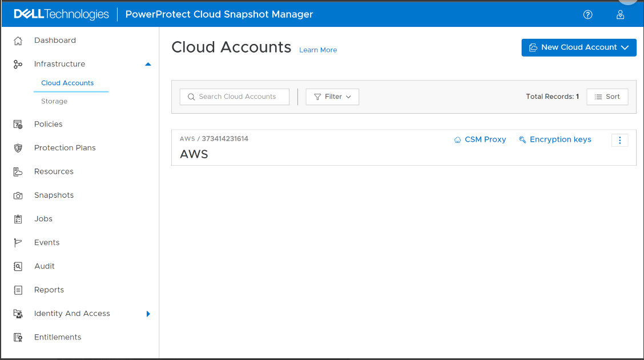Open the Events page
Viewport: 644px width, 360px height.
pyautogui.click(x=47, y=242)
